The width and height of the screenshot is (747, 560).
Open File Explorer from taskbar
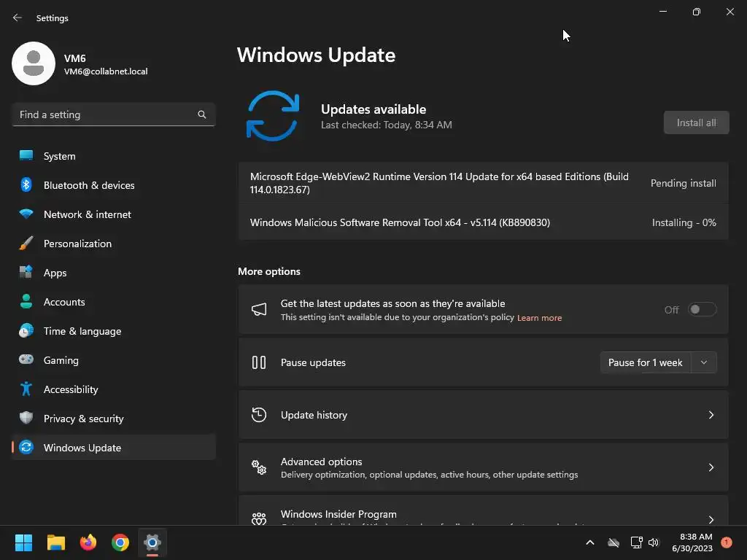(55, 542)
